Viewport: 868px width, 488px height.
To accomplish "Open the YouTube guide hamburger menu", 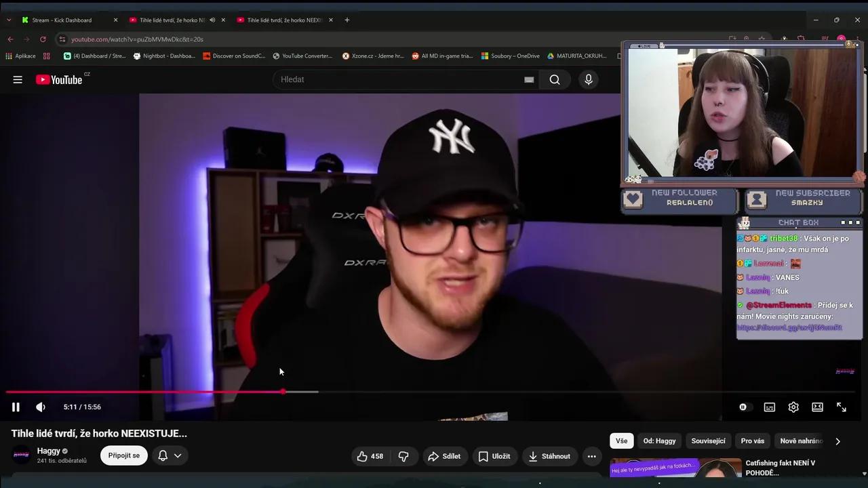I will point(18,79).
